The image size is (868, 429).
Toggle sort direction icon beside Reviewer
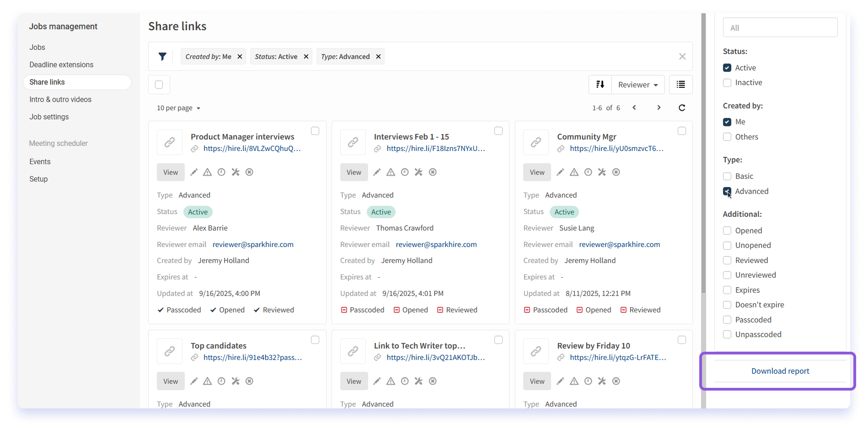click(x=600, y=85)
